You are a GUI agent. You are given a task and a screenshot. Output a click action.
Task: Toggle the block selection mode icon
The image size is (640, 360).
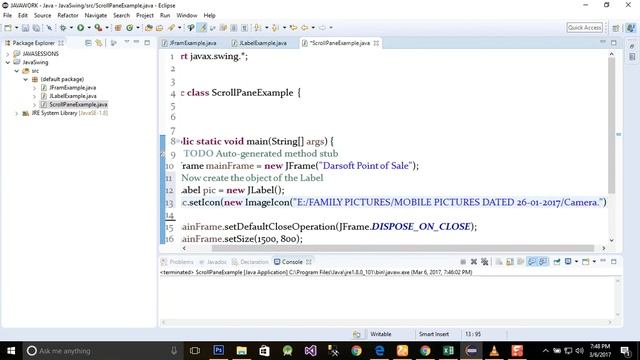tap(233, 28)
